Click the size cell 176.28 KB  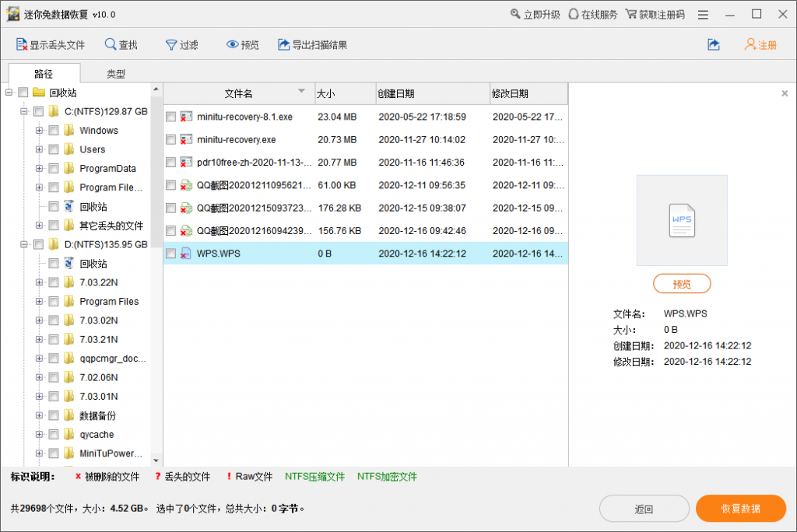339,208
